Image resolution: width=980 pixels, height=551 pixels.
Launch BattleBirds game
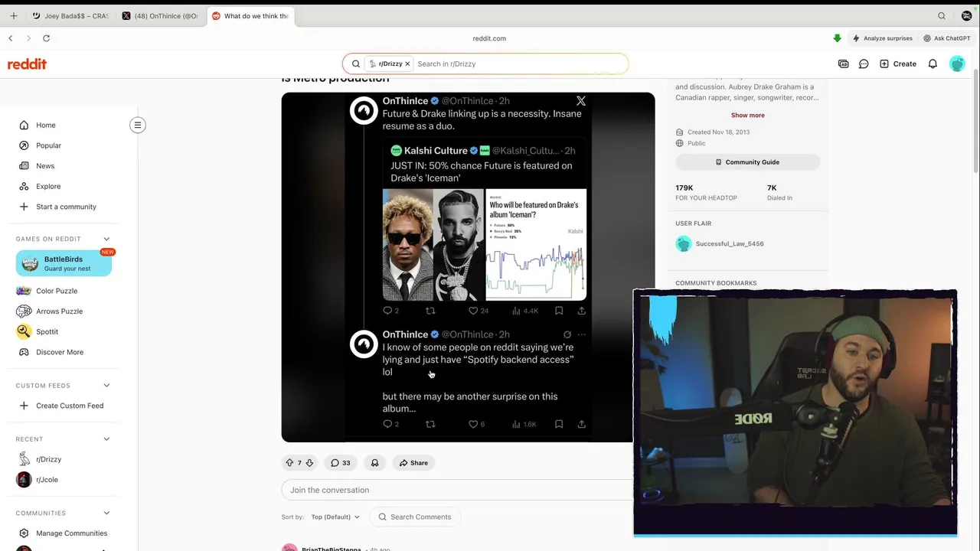coord(64,263)
